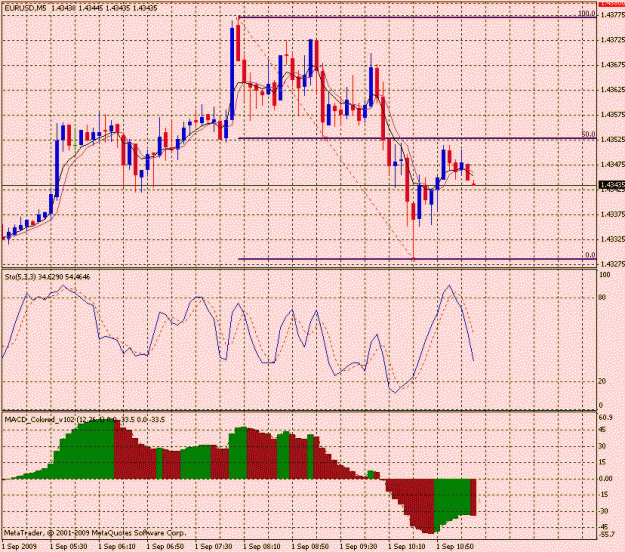Select the Fibonacci 100.0 level label

[x=587, y=14]
